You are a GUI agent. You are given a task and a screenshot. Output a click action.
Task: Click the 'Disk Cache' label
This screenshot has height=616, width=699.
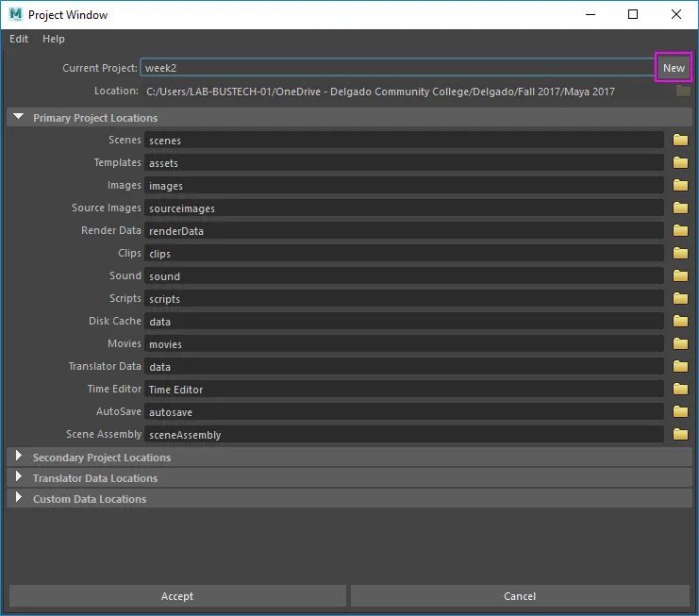coord(115,321)
